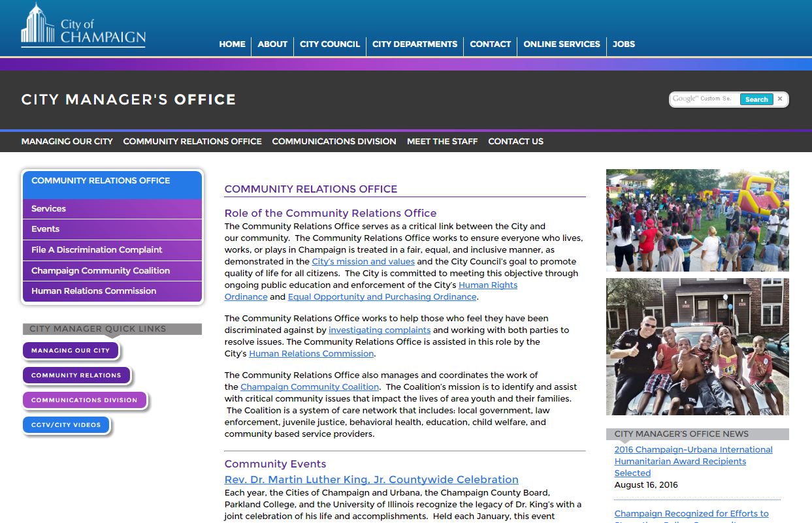The width and height of the screenshot is (812, 523).
Task: View the community event bounce house photo
Action: coord(697,220)
